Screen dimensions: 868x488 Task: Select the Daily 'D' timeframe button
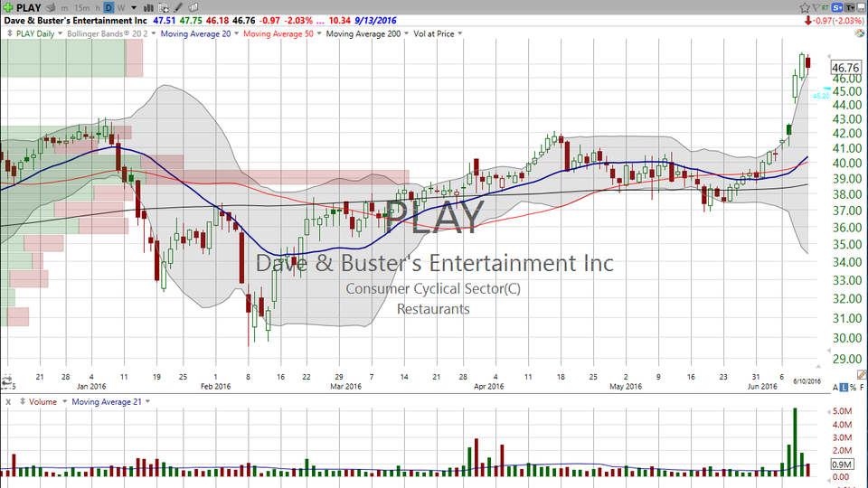point(108,8)
